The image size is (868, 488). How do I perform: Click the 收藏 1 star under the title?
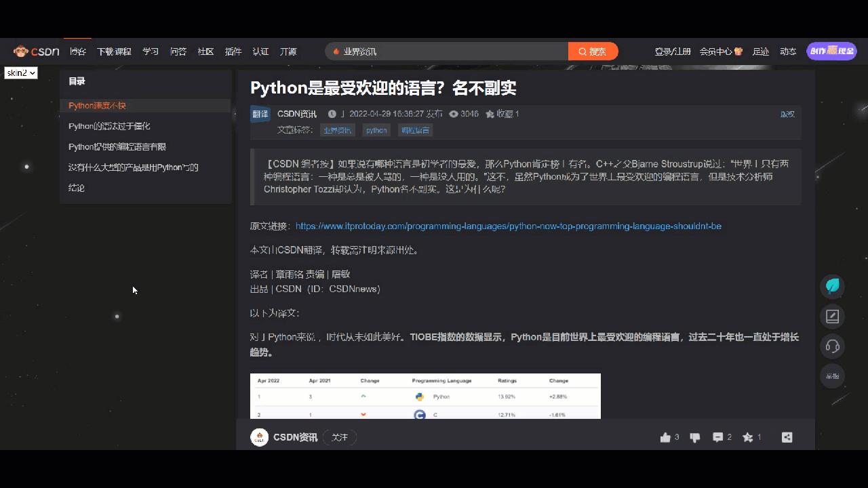[x=502, y=114]
